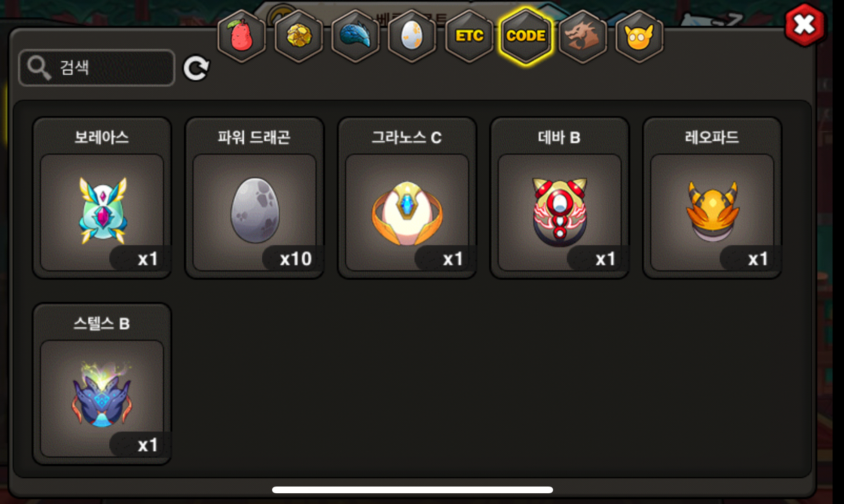Screen dimensions: 844x504
Task: Select the red fruit food tab
Action: click(242, 36)
